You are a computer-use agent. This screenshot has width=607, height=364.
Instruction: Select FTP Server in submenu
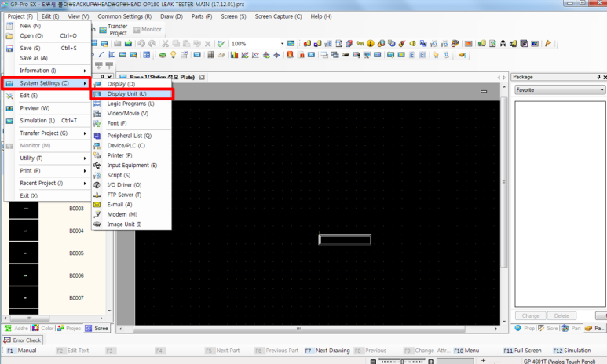[x=132, y=195]
